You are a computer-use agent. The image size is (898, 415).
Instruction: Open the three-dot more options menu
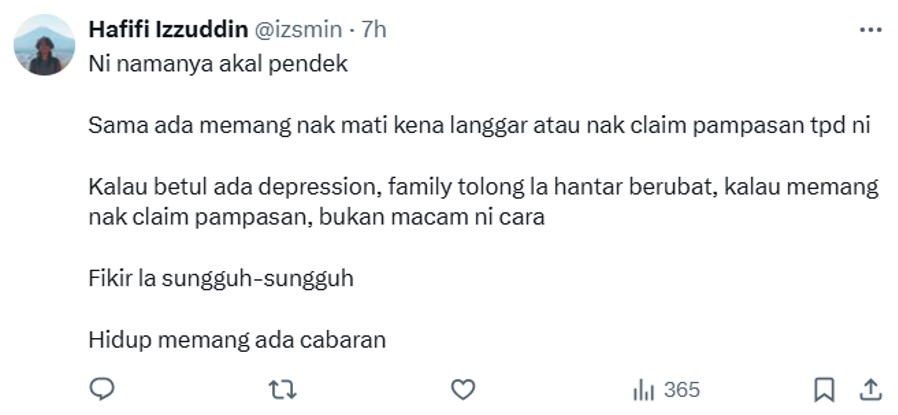pyautogui.click(x=871, y=30)
